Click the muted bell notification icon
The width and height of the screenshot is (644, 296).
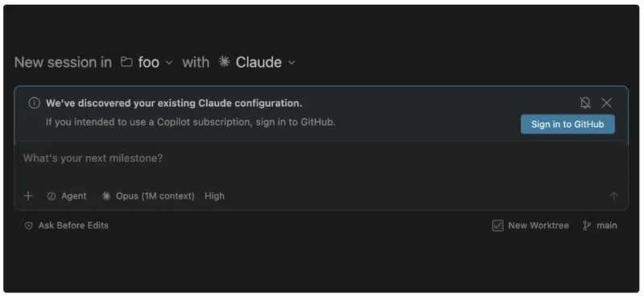[x=585, y=103]
